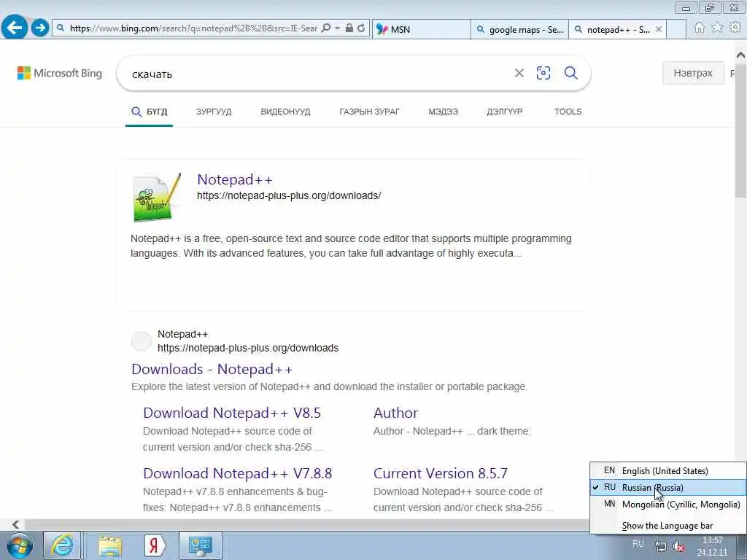Open the ЗУРГУУД images tab
747x560 pixels.
pyautogui.click(x=214, y=112)
